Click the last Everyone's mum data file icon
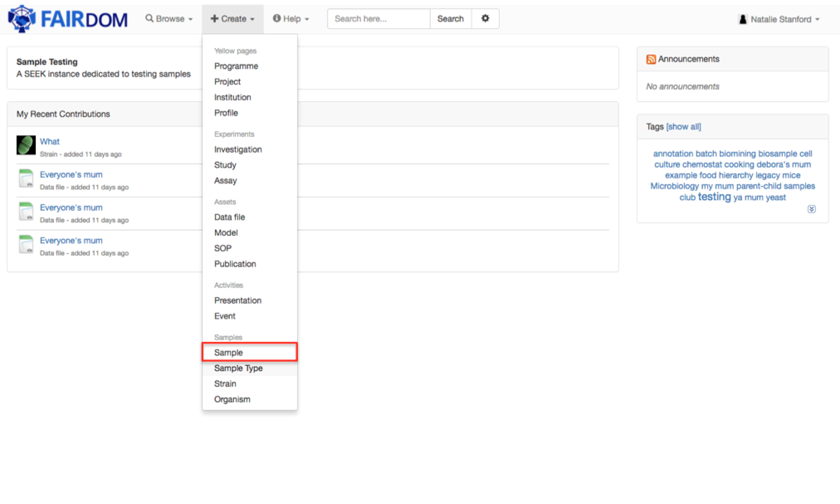 pos(26,244)
